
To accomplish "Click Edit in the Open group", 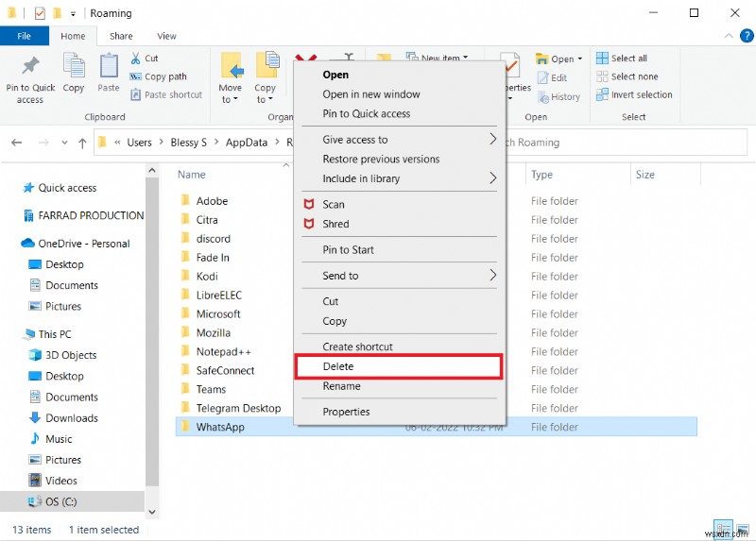I will (x=553, y=78).
